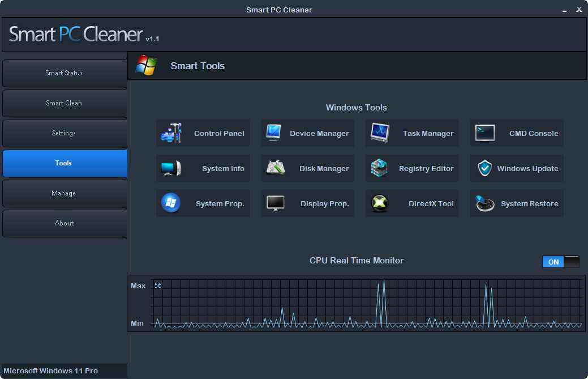Viewport: 588px width, 379px height.
Task: Click the DirectX Tool X icon
Action: 380,203
